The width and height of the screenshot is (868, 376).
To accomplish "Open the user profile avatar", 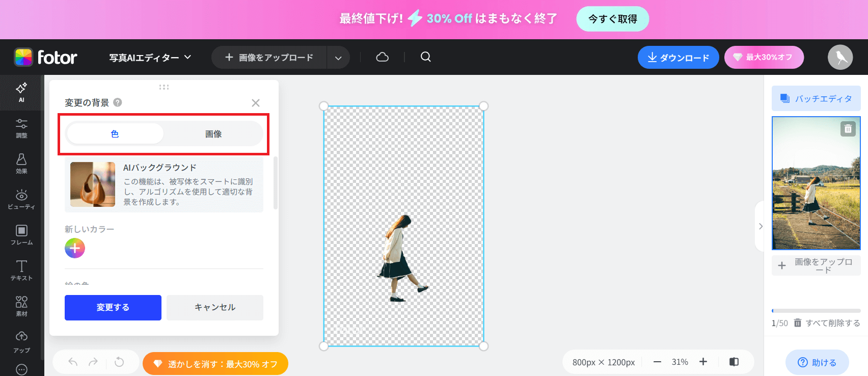I will pyautogui.click(x=840, y=57).
